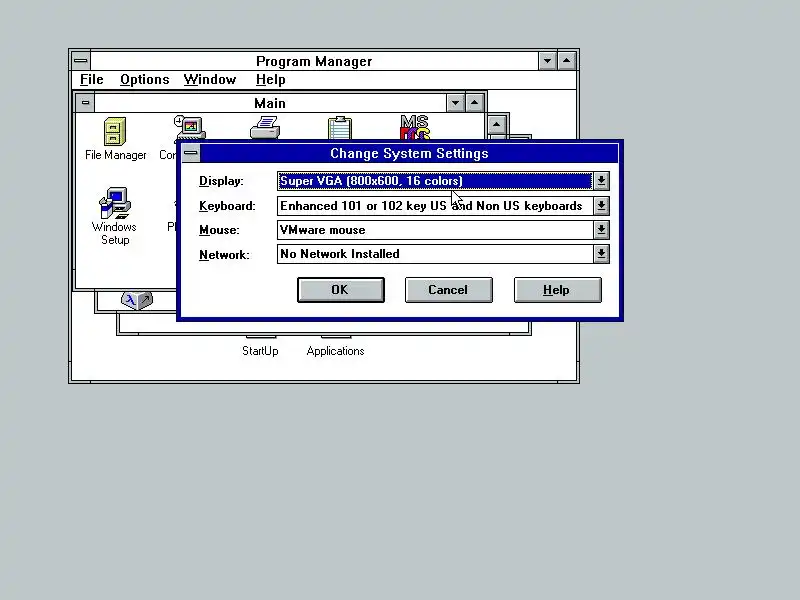Open the Help menu in Program Manager

[270, 80]
